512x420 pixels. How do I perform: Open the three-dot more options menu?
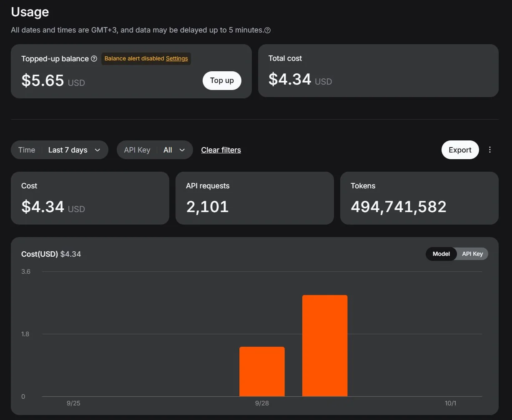click(490, 150)
